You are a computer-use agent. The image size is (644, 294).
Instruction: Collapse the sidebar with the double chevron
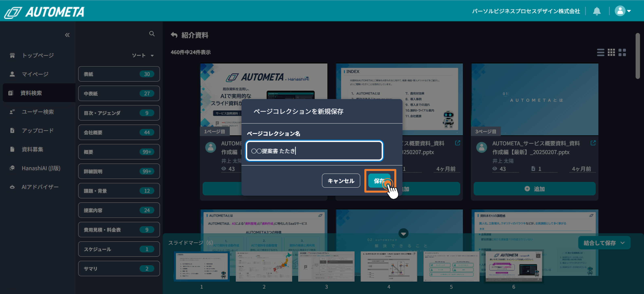point(67,35)
